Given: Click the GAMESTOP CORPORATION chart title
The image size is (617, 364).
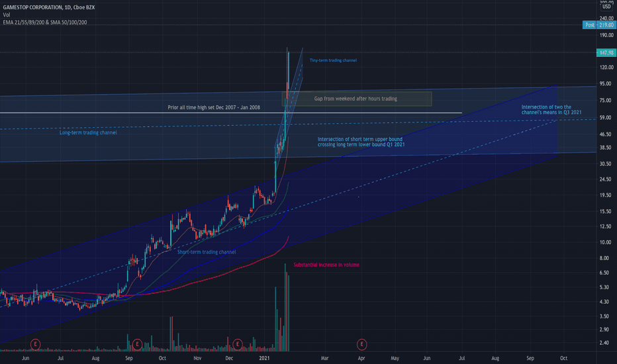Looking at the screenshot, I should [x=49, y=7].
